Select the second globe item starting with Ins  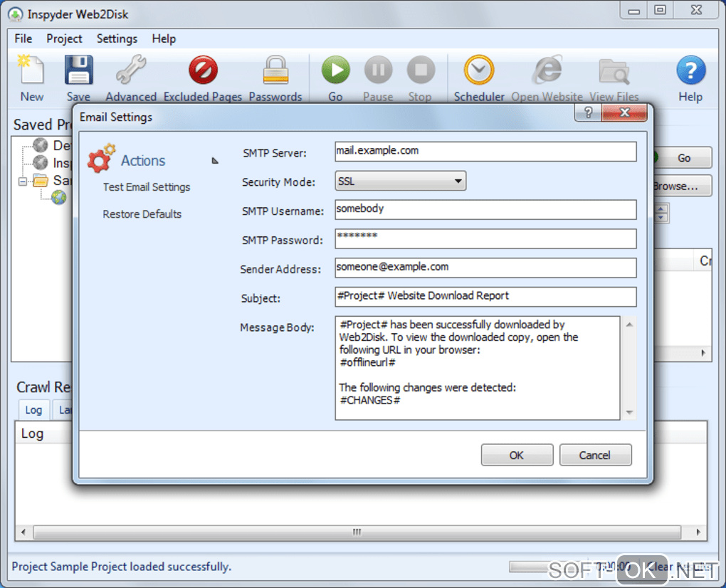(x=41, y=162)
